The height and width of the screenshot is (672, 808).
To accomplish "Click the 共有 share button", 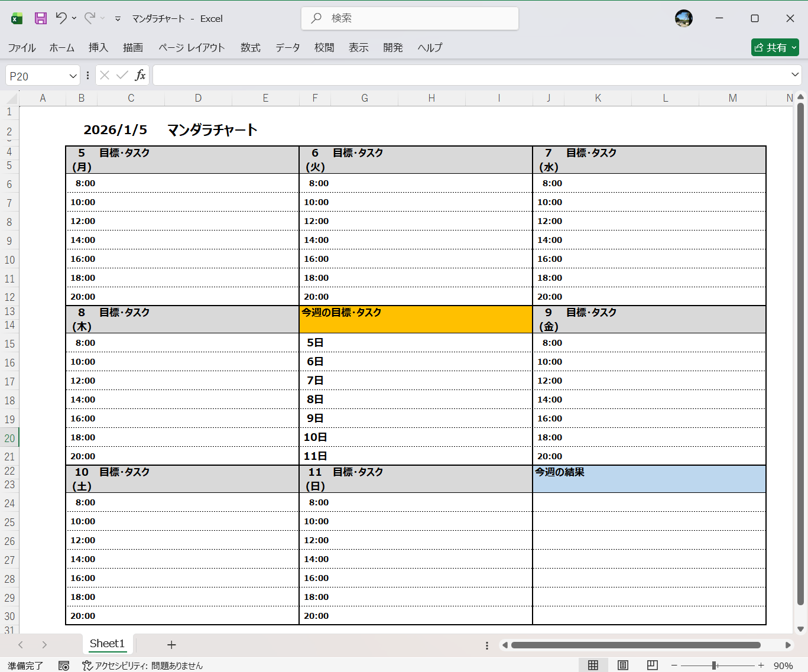I will 775,47.
